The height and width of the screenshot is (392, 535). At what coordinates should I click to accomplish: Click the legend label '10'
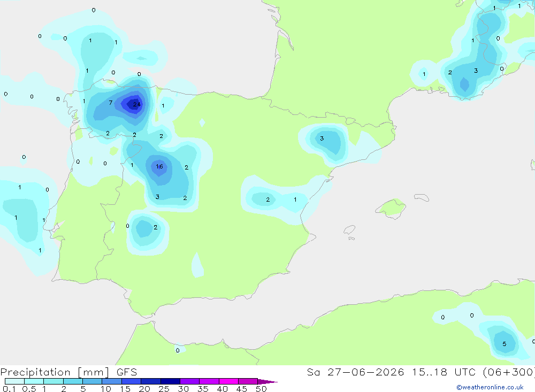point(105,389)
